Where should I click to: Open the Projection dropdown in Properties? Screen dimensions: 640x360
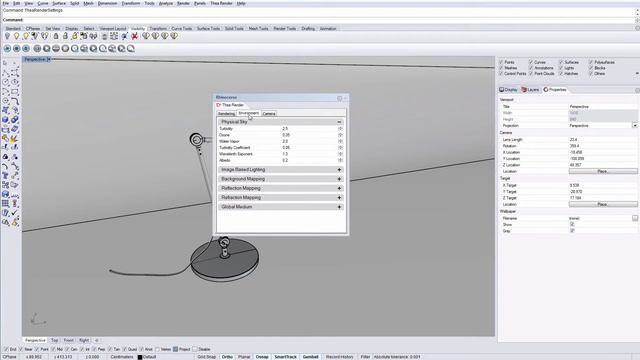click(x=635, y=126)
